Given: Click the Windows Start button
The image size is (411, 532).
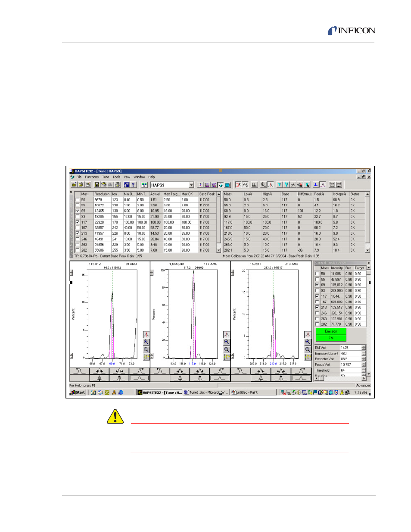Looking at the screenshot, I should pos(78,392).
